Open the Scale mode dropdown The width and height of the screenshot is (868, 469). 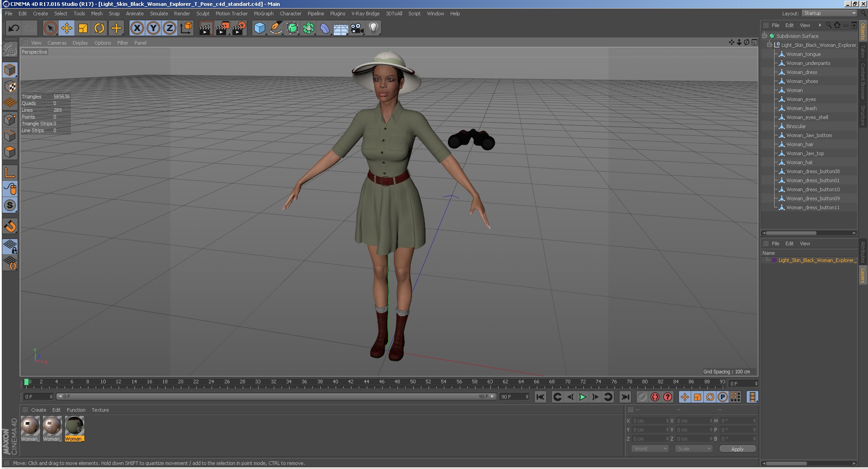click(693, 449)
